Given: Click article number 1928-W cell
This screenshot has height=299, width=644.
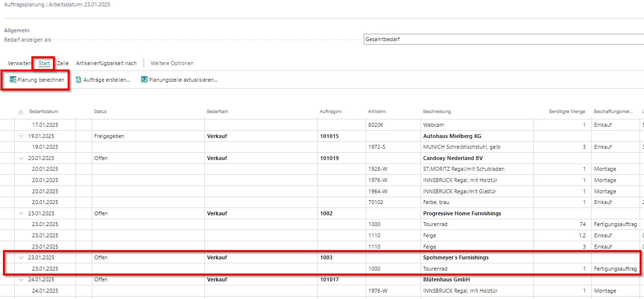Looking at the screenshot, I should point(378,169).
